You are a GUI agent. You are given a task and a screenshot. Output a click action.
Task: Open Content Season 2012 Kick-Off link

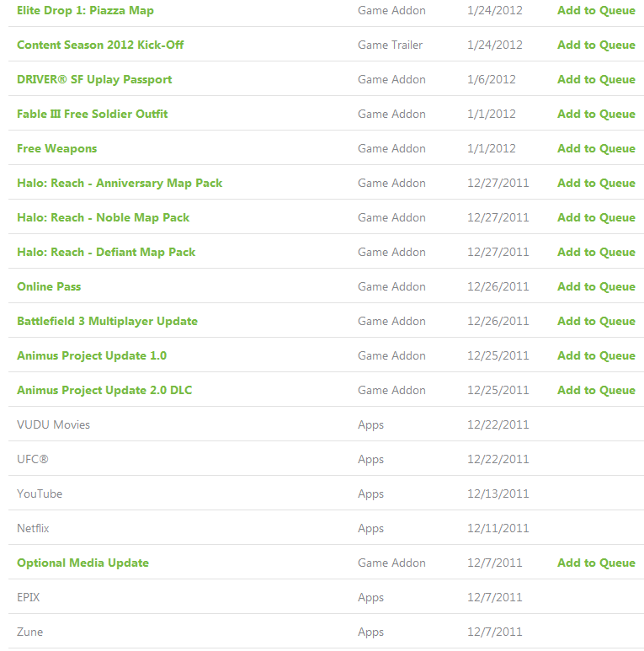coord(100,45)
